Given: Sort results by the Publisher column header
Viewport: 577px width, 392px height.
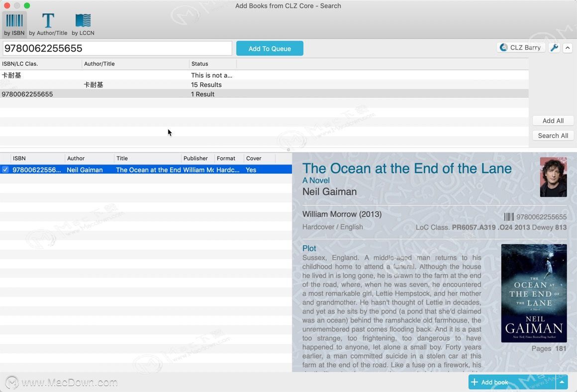Looking at the screenshot, I should coord(196,158).
